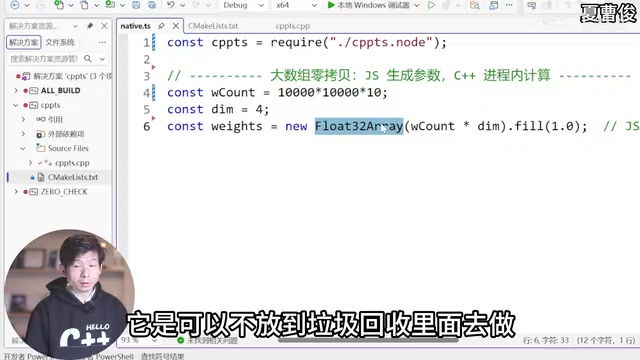This screenshot has width=640, height=360.
Task: Click the 行: 6, 字符: 33 status
Action: pyautogui.click(x=546, y=340)
